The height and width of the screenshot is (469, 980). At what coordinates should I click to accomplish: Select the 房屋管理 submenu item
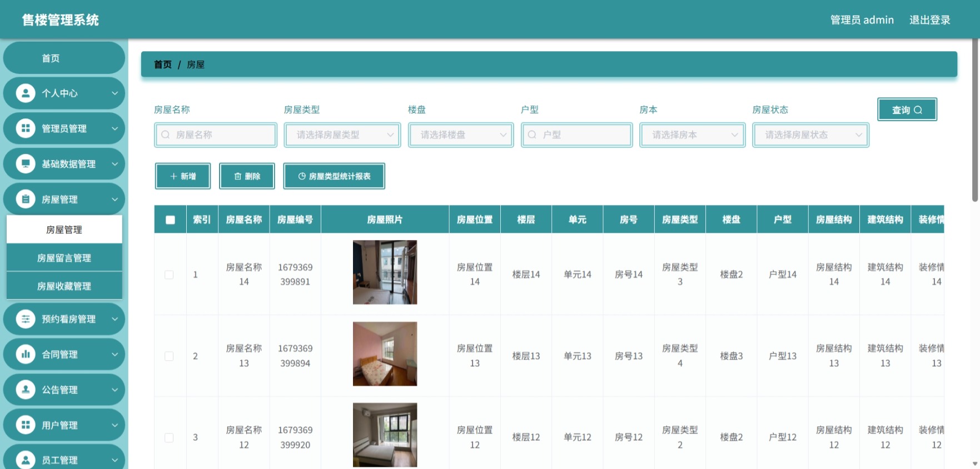(x=64, y=229)
